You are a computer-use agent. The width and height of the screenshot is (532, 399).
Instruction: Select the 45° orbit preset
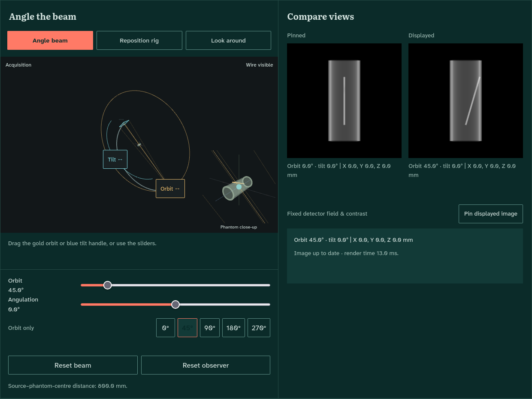point(187,328)
